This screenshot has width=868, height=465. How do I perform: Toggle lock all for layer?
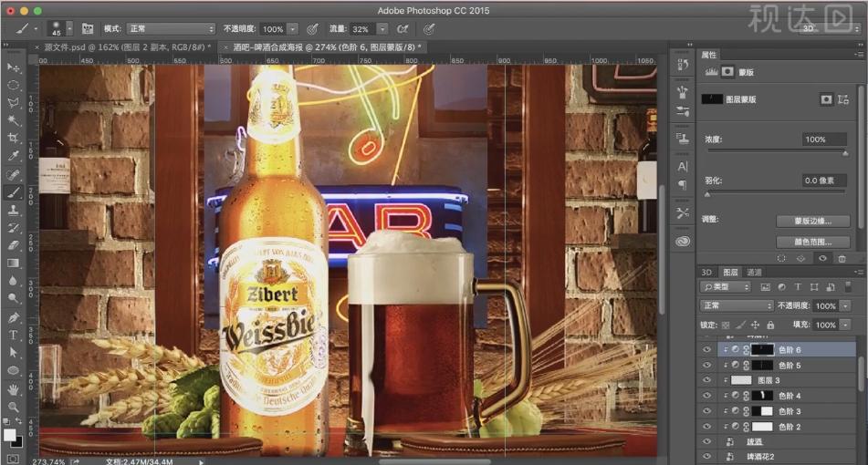point(770,325)
